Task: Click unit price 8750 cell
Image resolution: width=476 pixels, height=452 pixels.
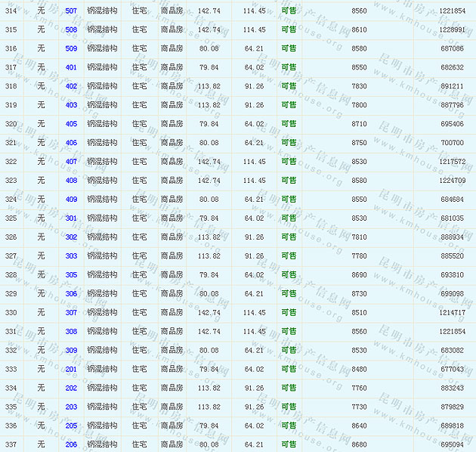Action: point(359,143)
